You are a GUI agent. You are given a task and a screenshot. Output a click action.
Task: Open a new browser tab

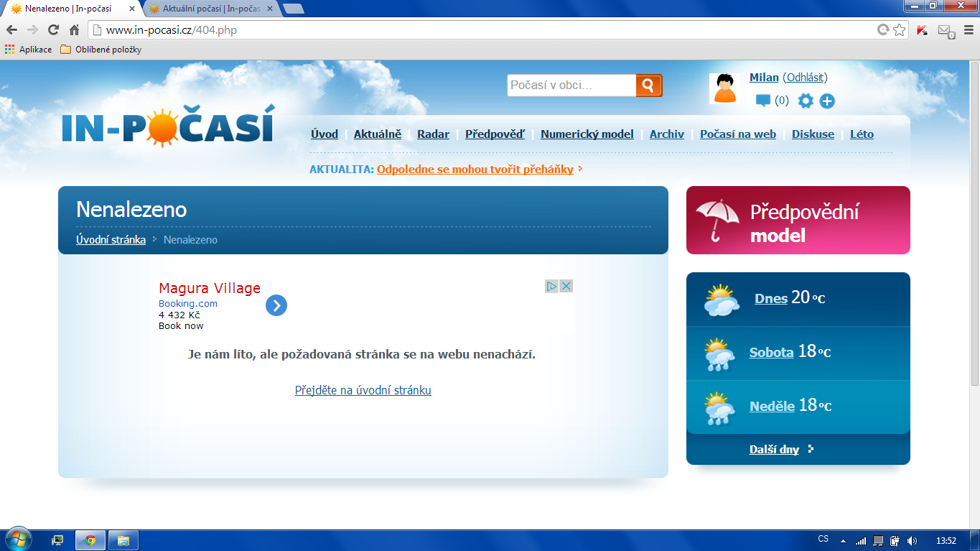294,9
